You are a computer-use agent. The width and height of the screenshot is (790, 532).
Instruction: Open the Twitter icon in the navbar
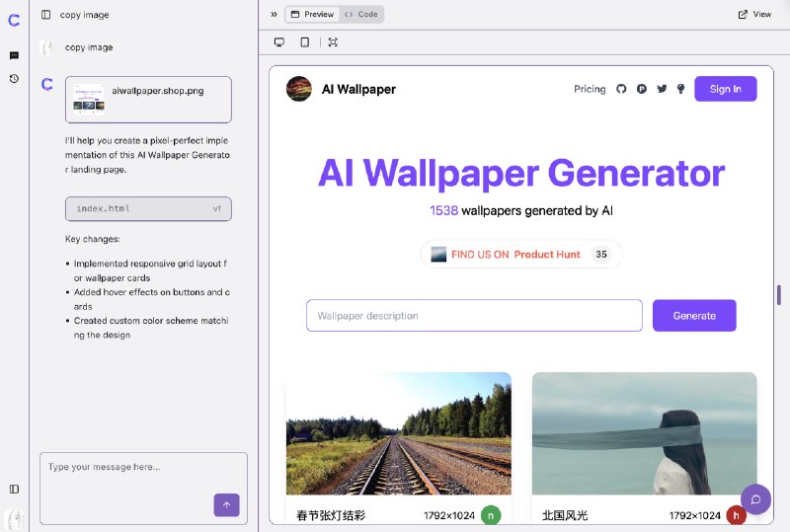pos(662,89)
